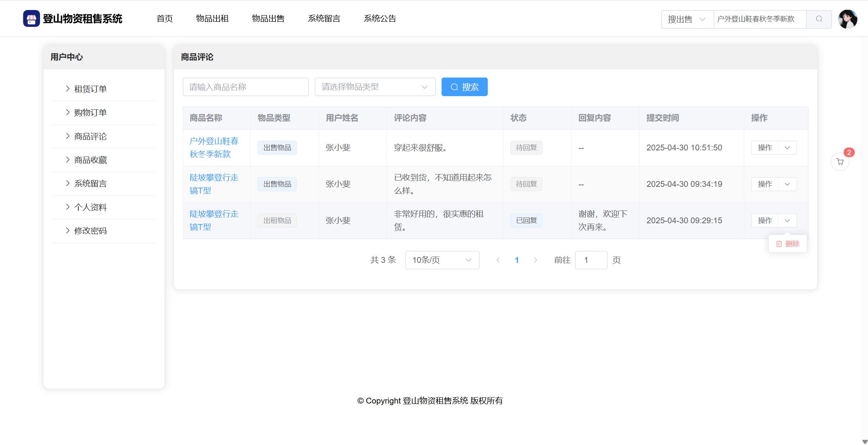Open the 物品出租 menu item
The height and width of the screenshot is (445, 868).
[x=212, y=19]
